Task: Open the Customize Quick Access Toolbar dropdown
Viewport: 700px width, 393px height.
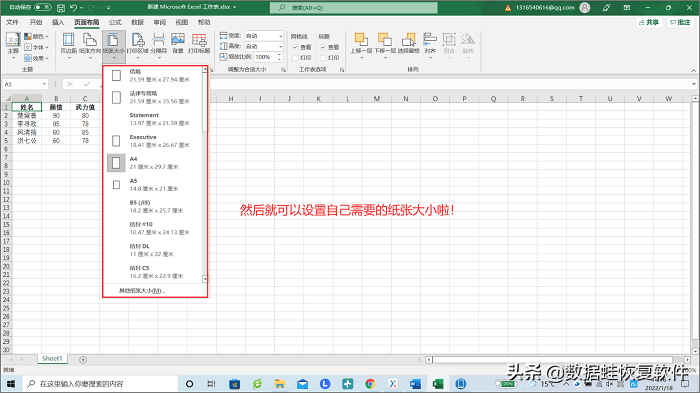Action: 108,8
